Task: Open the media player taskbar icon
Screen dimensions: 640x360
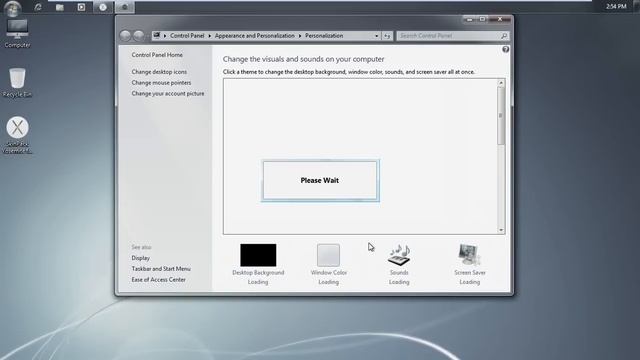Action: pyautogui.click(x=81, y=7)
